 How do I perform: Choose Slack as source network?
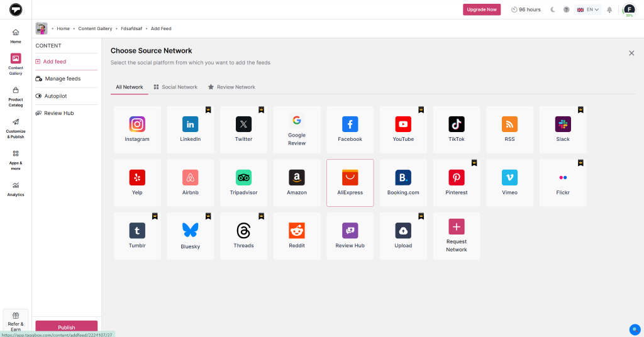click(563, 130)
